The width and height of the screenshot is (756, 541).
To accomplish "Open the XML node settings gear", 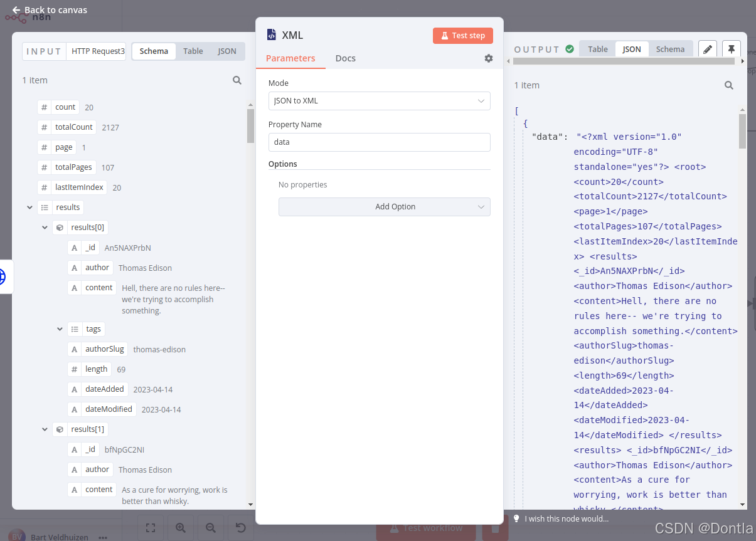I will 489,58.
